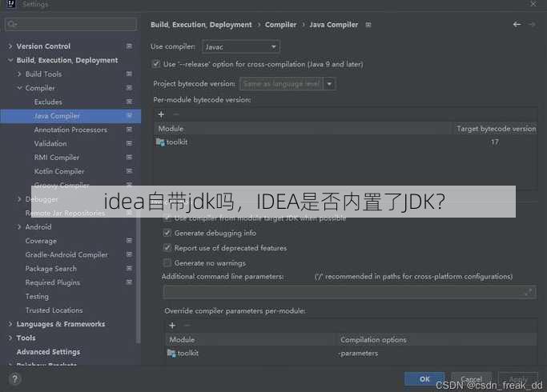Open RMI Compiler settings
The height and width of the screenshot is (392, 547).
57,158
